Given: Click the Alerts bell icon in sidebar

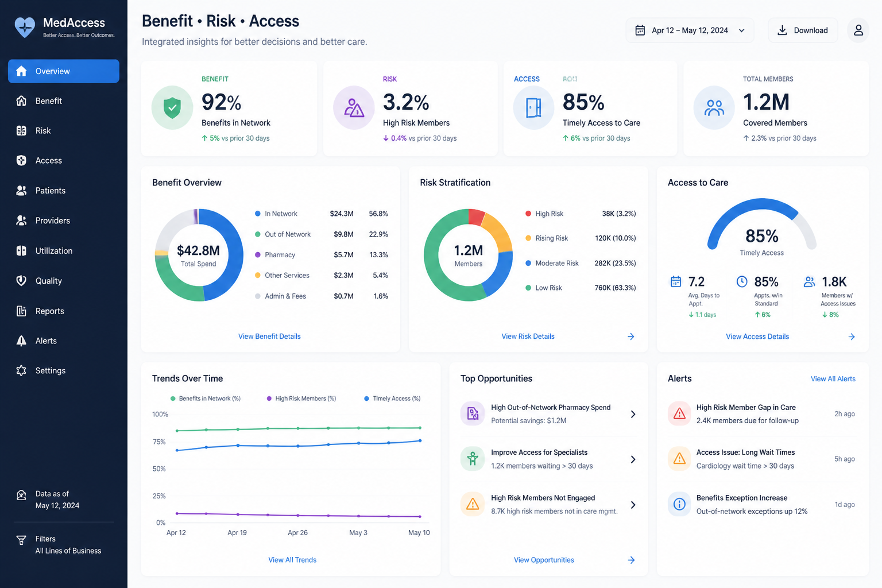Looking at the screenshot, I should [x=21, y=341].
